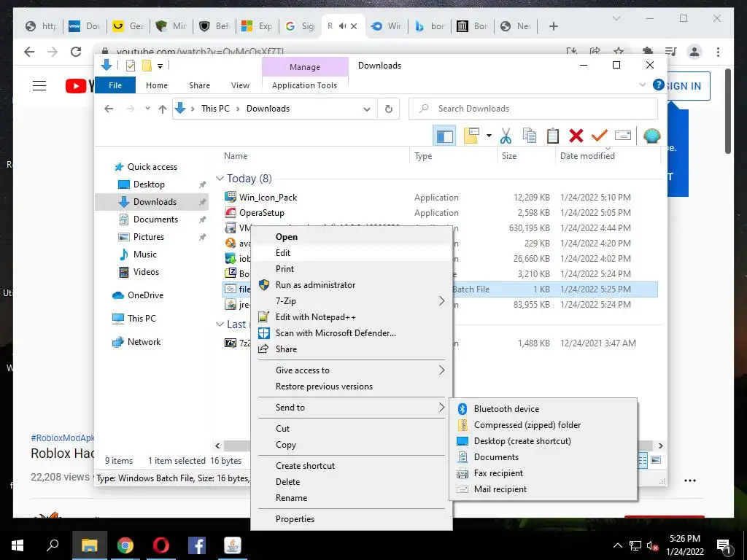
Task: Click Chrome reload page button
Action: pyautogui.click(x=76, y=52)
